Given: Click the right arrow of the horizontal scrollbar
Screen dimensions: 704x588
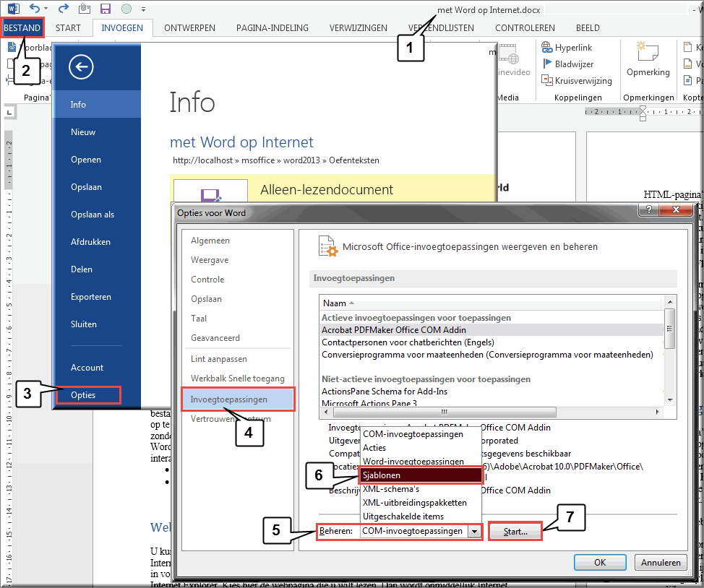Looking at the screenshot, I should point(657,412).
